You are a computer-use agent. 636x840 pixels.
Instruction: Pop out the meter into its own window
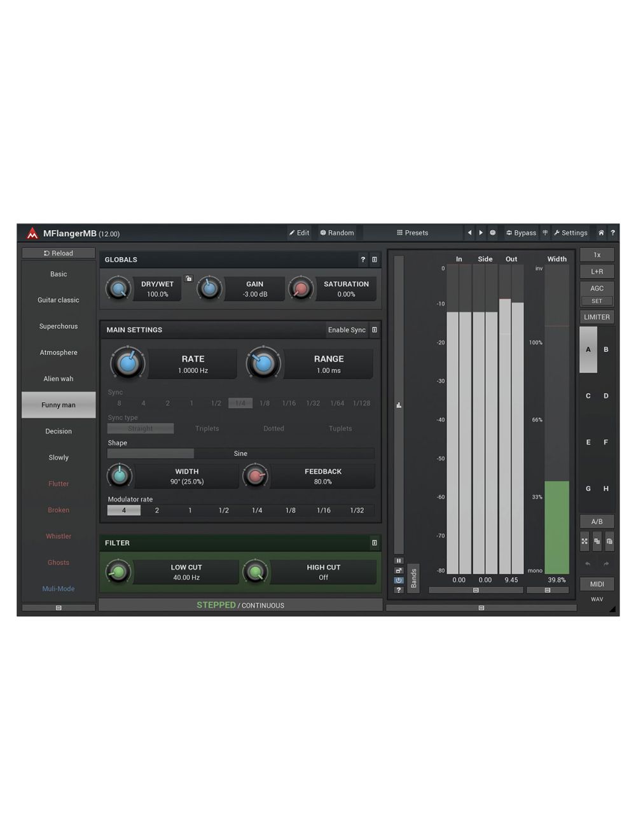pyautogui.click(x=399, y=570)
